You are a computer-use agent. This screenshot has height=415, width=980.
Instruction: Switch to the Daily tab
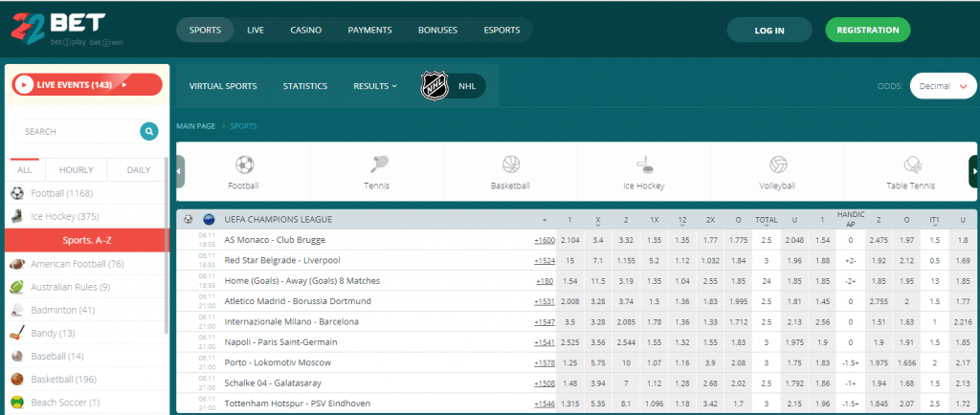[x=138, y=169]
